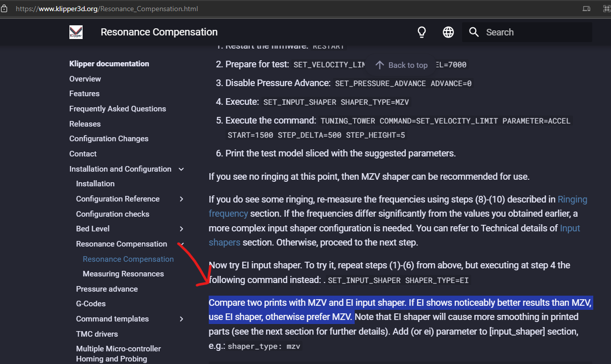Click the search magnifier icon
The image size is (611, 364).
tap(474, 32)
